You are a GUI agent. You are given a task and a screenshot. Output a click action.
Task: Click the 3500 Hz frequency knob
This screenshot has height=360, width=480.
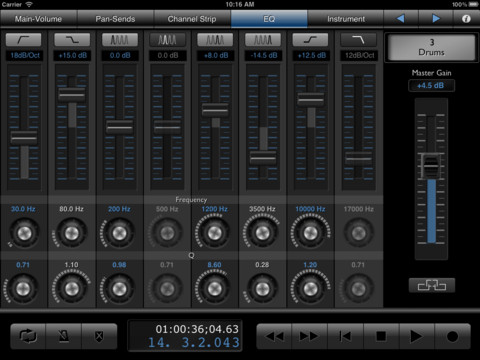(x=263, y=233)
